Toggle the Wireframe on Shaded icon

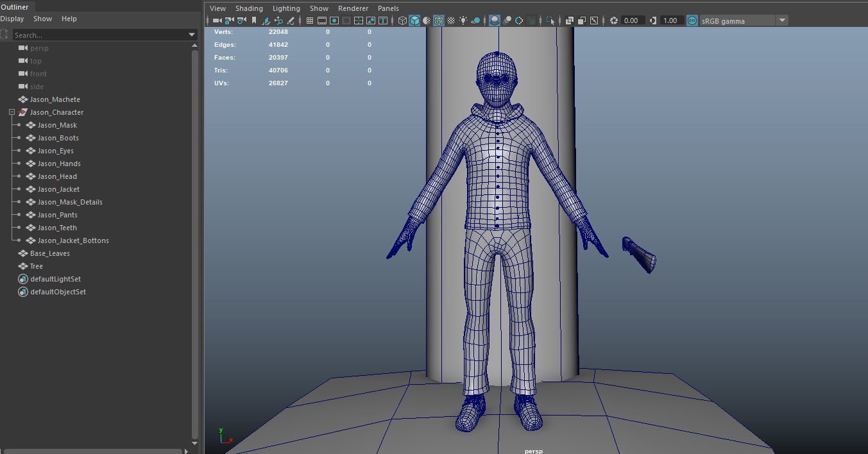439,21
